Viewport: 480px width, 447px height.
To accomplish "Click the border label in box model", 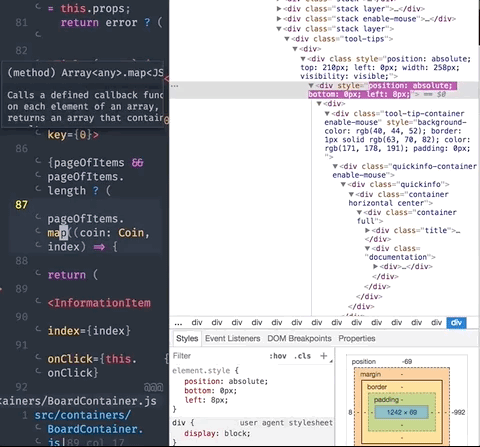I will point(377,387).
